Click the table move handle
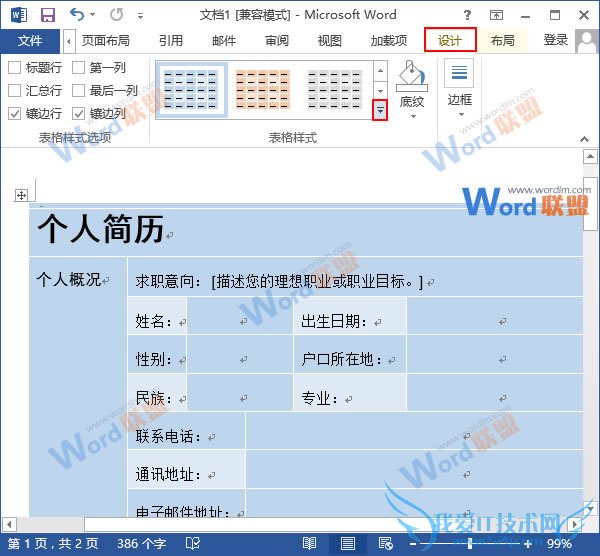 point(21,196)
